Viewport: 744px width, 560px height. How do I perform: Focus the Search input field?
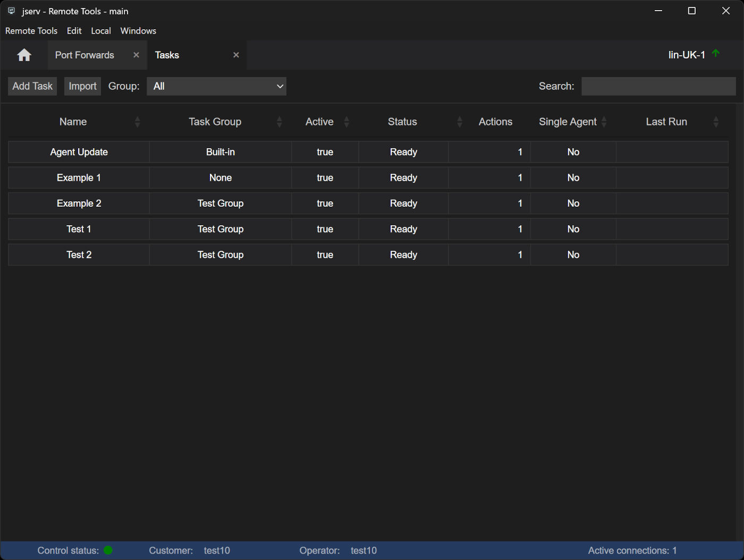click(658, 87)
